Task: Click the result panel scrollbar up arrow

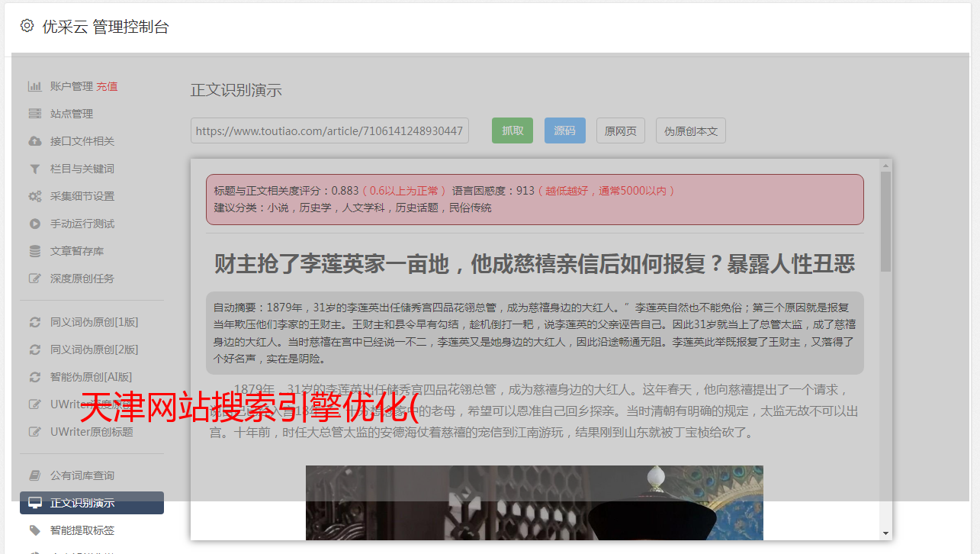Action: [x=885, y=165]
